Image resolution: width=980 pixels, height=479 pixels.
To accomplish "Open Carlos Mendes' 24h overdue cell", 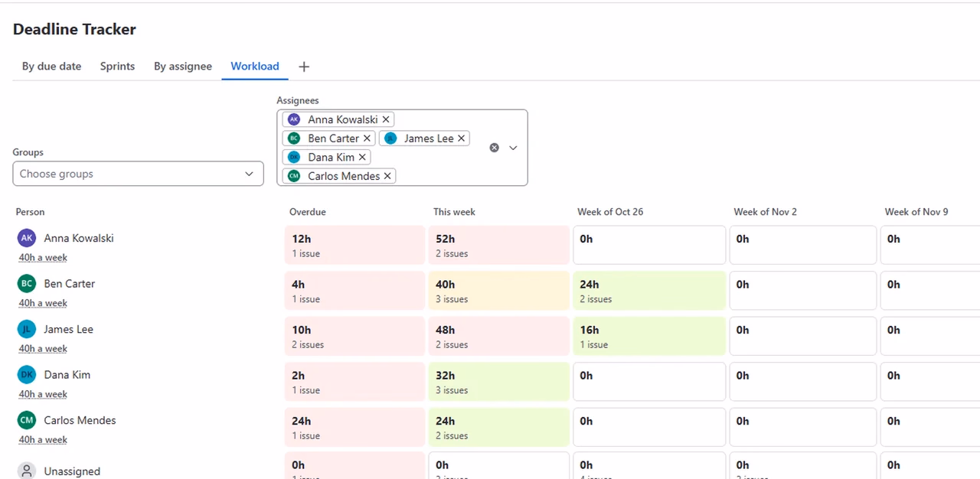I will point(354,427).
